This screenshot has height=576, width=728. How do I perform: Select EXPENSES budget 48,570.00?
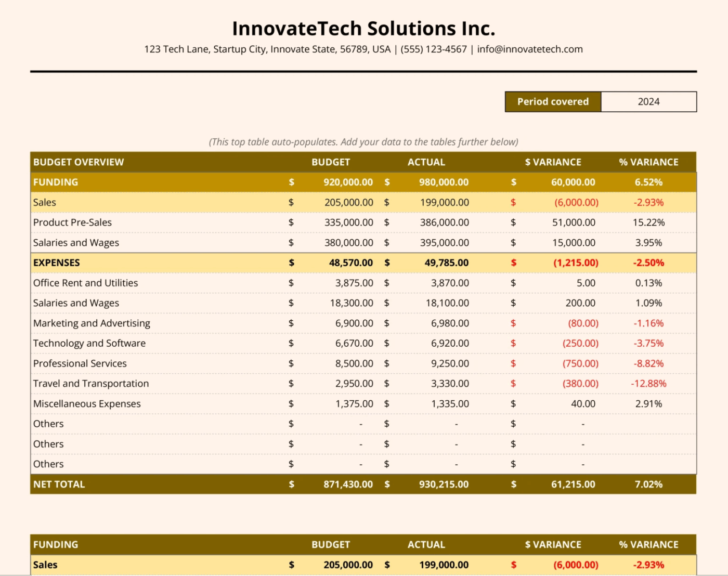click(350, 263)
